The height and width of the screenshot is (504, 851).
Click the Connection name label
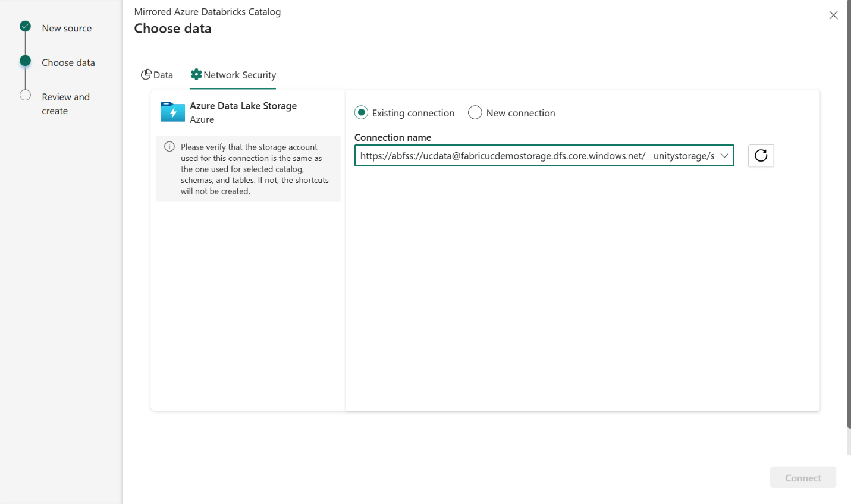click(393, 137)
